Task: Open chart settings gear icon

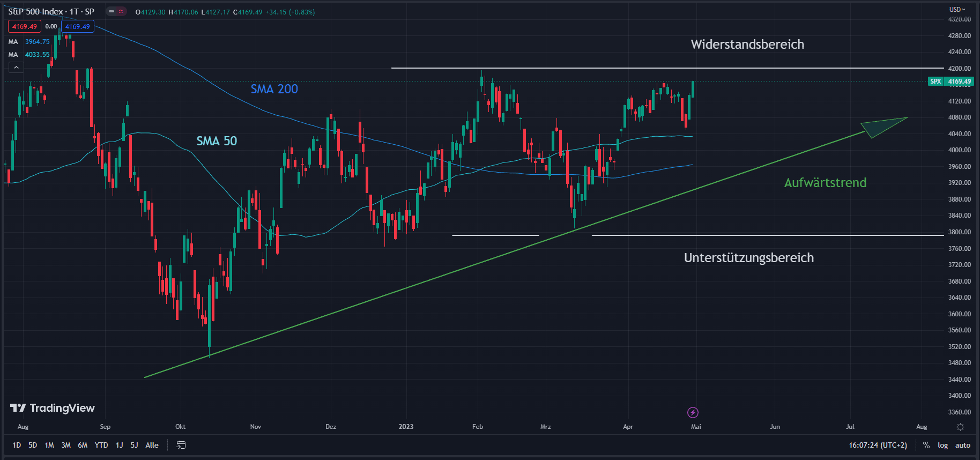Action: click(960, 427)
